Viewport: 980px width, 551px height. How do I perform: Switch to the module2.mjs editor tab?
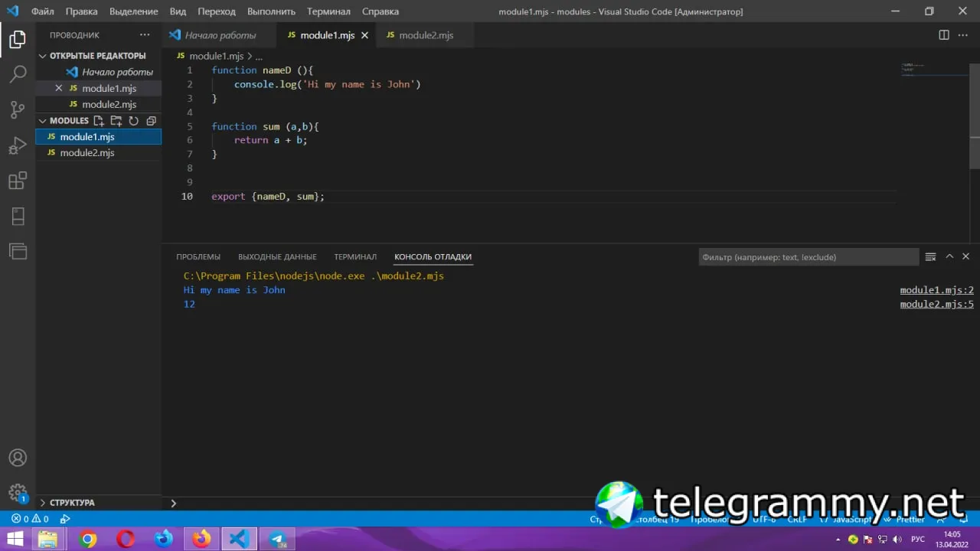[x=426, y=35]
